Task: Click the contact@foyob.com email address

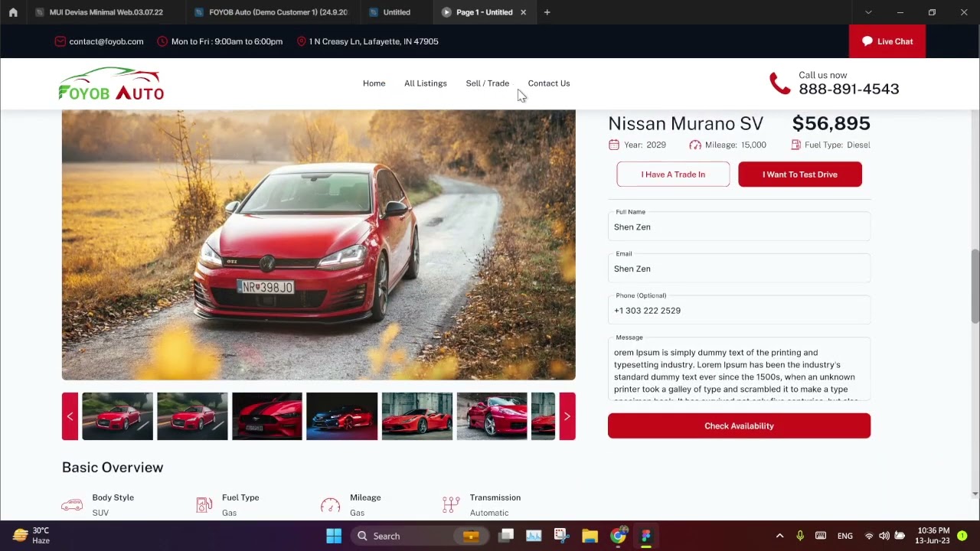Action: tap(106, 41)
